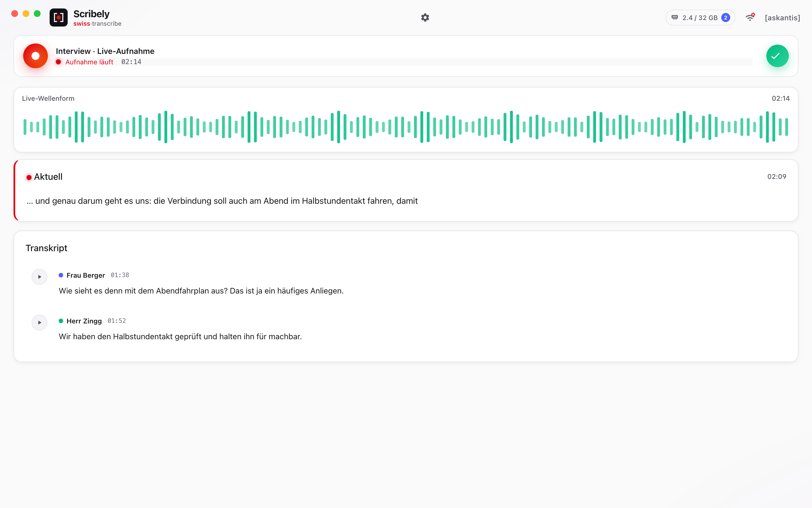The width and height of the screenshot is (812, 508).
Task: Click the Frau Berger speaker name
Action: [85, 275]
